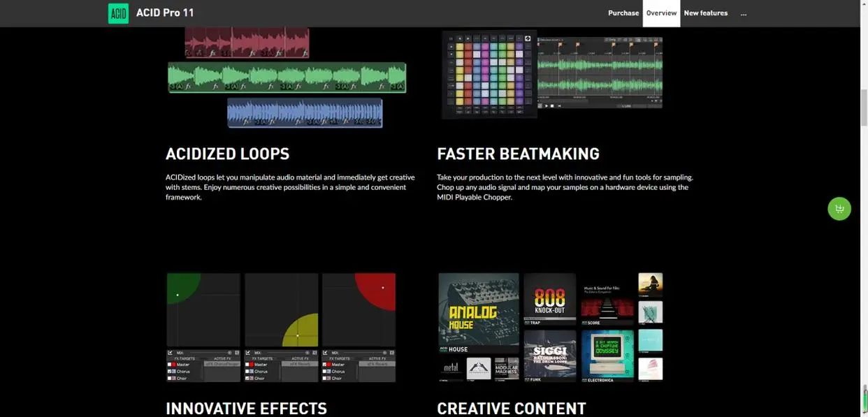Open the Purchase section in the header
The image size is (868, 417).
(623, 13)
